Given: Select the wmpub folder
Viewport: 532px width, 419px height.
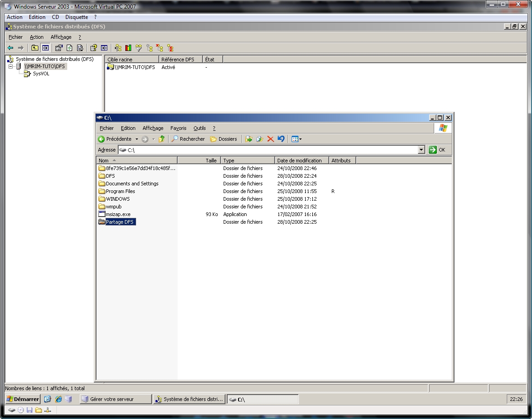Looking at the screenshot, I should click(x=114, y=207).
